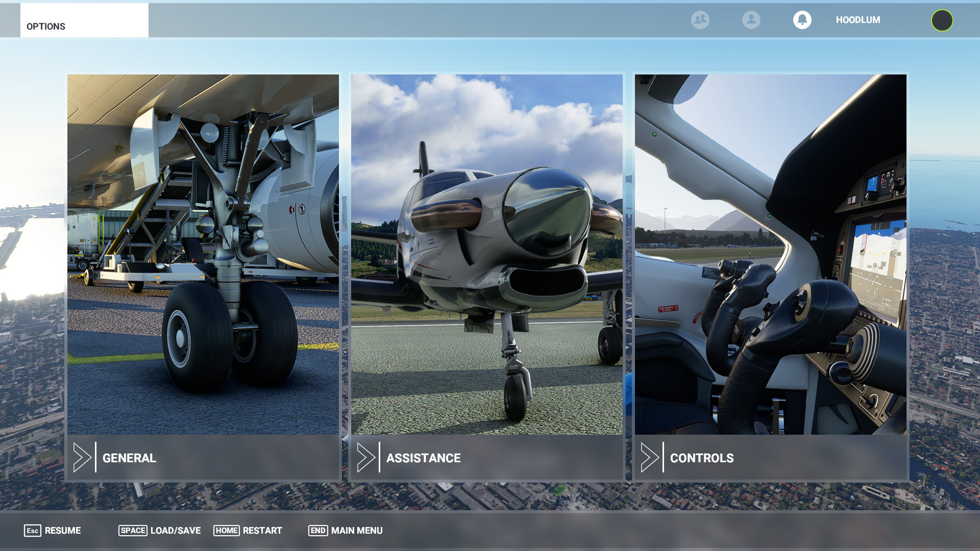Expand the Assistance chevron arrow
Screen dimensions: 980x551
tap(365, 457)
